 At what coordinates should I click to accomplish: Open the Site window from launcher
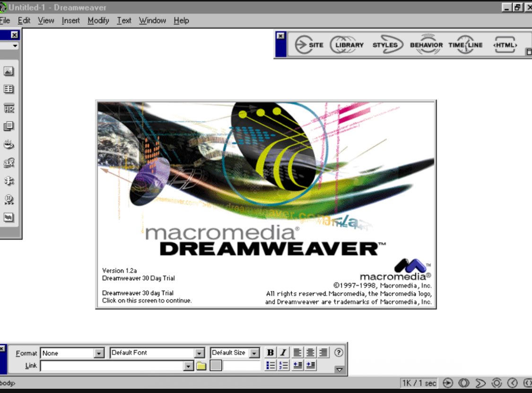pyautogui.click(x=309, y=45)
